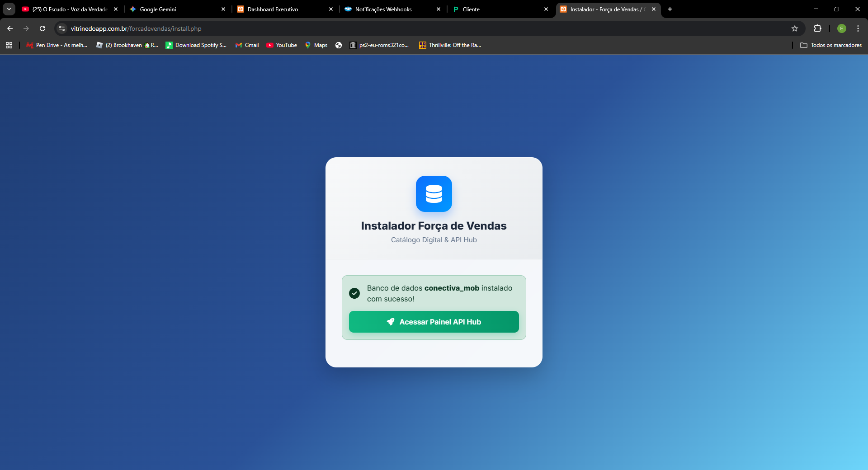Viewport: 868px width, 470px height.
Task: Bookmark this page with the star icon
Action: tap(794, 28)
